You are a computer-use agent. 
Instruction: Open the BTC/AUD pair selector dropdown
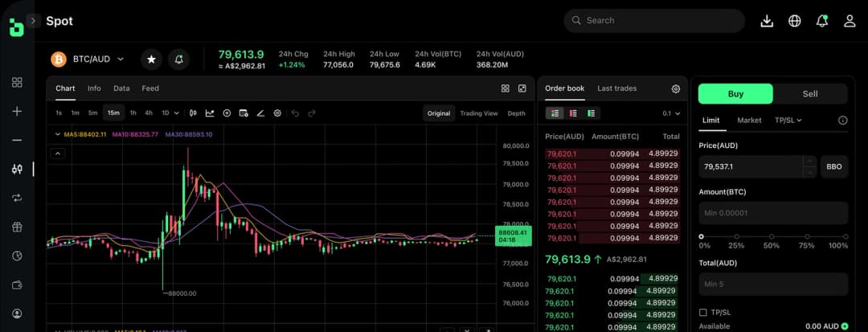point(88,59)
